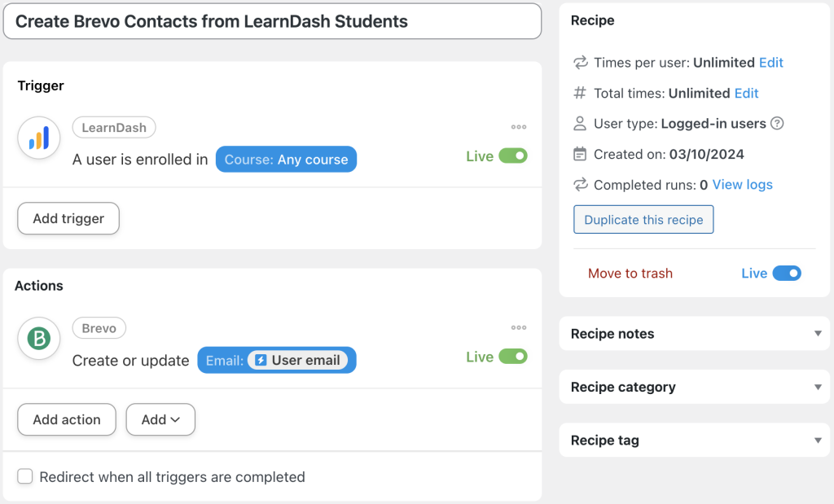Open the action options three-dot menu
834x504 pixels.
pyautogui.click(x=519, y=327)
